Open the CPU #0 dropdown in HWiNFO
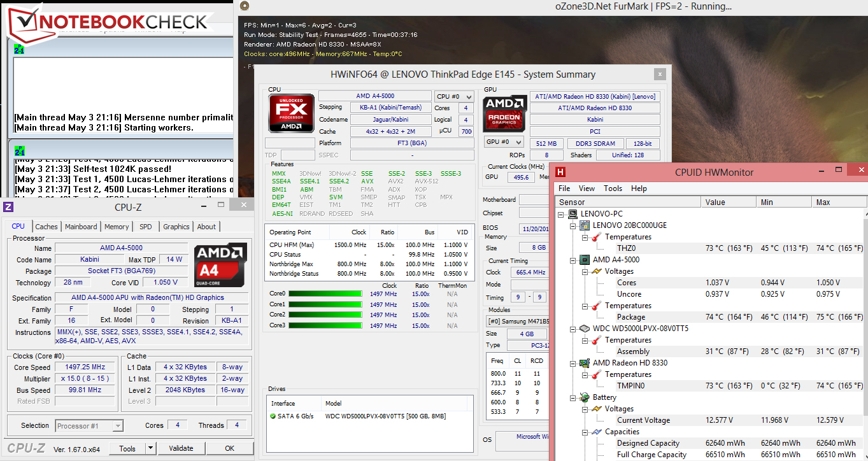Screen dimensions: 868x461 [x=453, y=97]
